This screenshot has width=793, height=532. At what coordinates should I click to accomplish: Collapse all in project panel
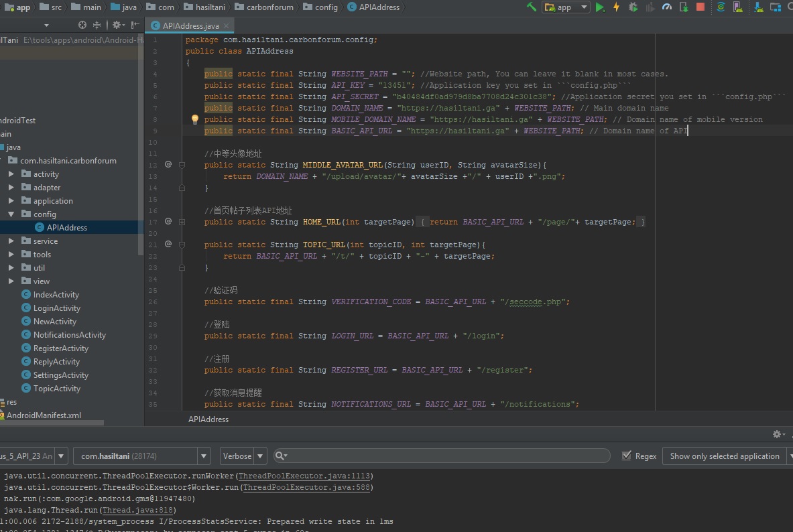[x=97, y=25]
